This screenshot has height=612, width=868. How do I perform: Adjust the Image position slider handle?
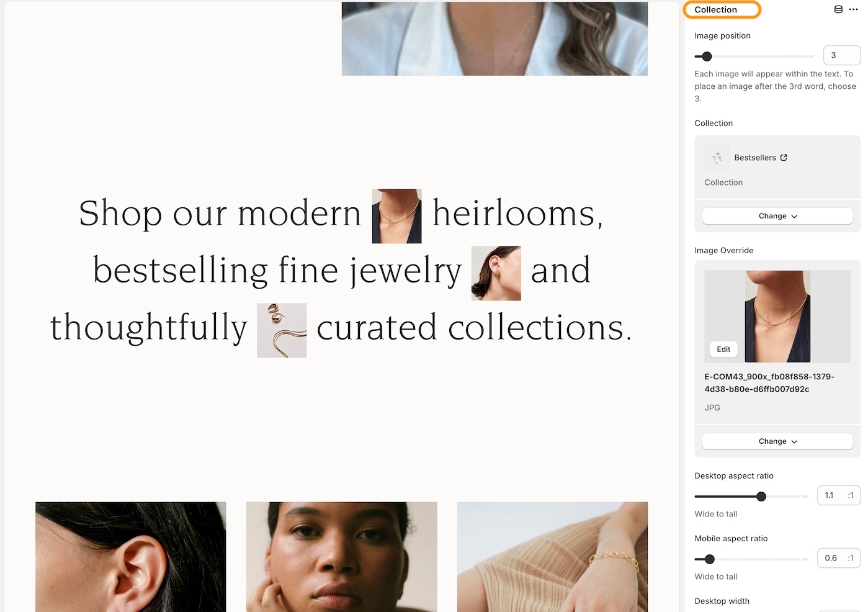[x=707, y=56]
